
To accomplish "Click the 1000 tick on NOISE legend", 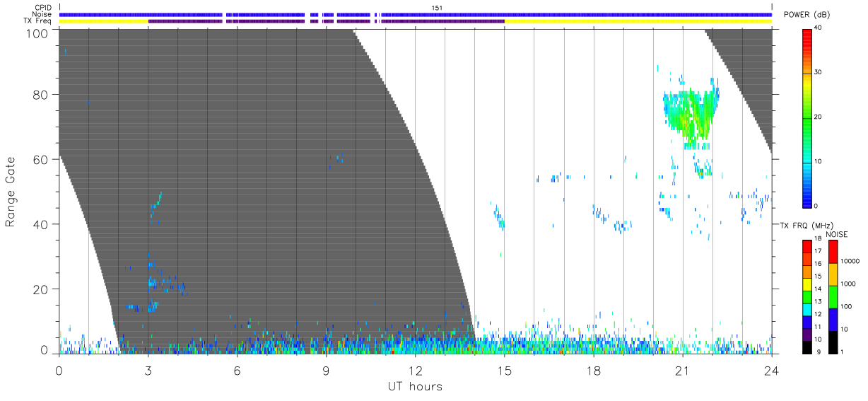I will click(x=847, y=284).
